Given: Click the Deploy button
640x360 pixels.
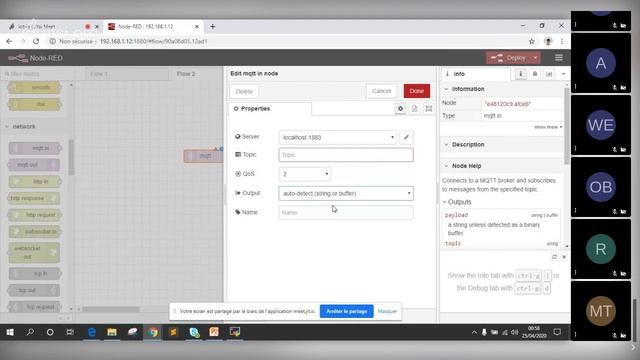Looking at the screenshot, I should coord(509,58).
